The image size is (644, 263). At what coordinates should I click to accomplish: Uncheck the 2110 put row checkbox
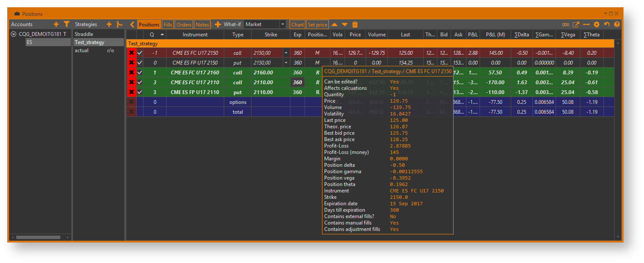click(x=140, y=92)
